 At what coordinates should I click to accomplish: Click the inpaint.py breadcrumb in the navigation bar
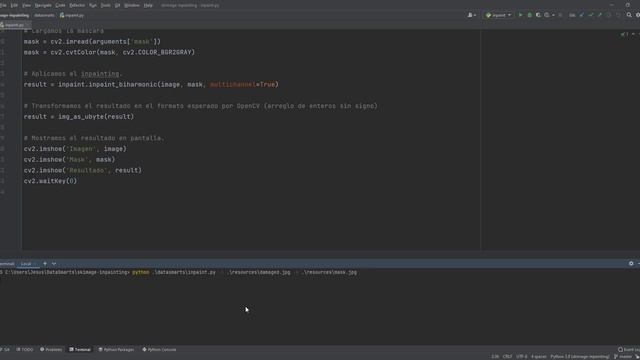72,16
